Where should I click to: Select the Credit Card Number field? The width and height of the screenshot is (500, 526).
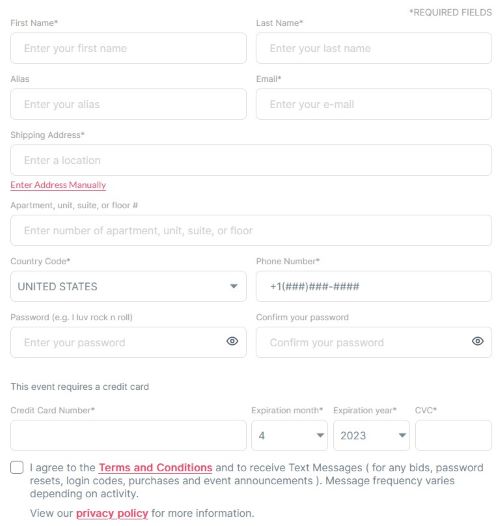click(x=128, y=435)
